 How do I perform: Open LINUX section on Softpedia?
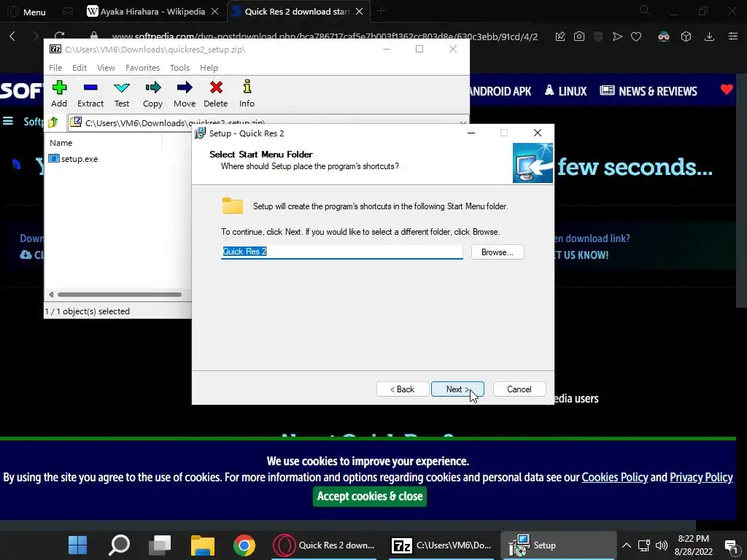pyautogui.click(x=565, y=91)
